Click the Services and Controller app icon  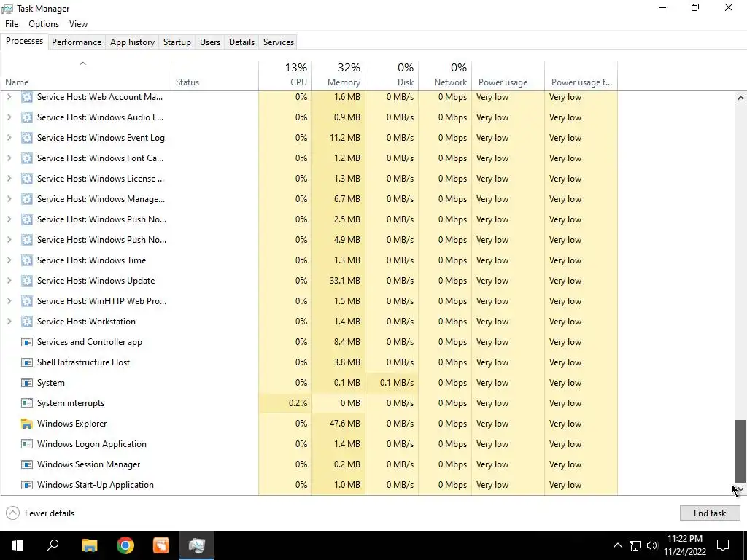[x=27, y=342]
